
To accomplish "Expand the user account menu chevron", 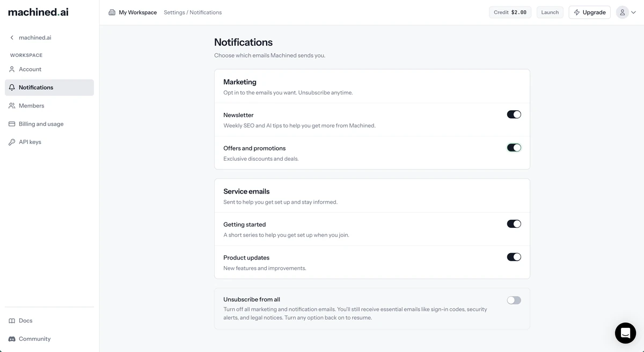I will (634, 12).
